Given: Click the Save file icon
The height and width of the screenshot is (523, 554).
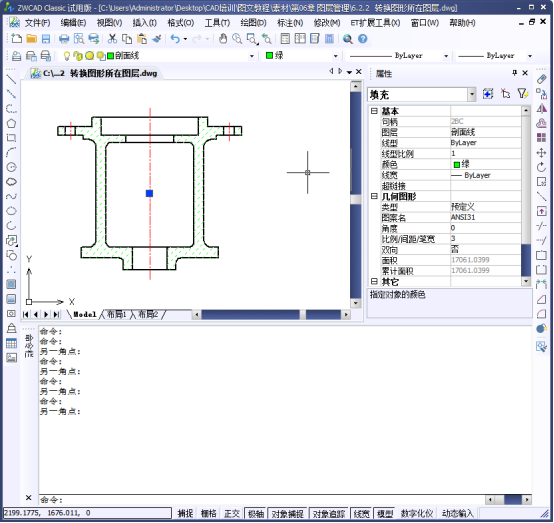Looking at the screenshot, I should (x=46, y=39).
